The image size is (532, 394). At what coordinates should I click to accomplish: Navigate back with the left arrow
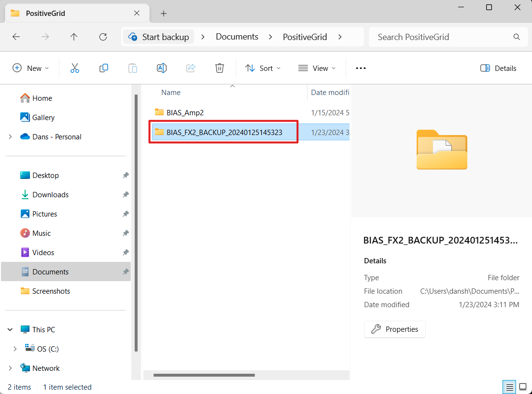[16, 37]
